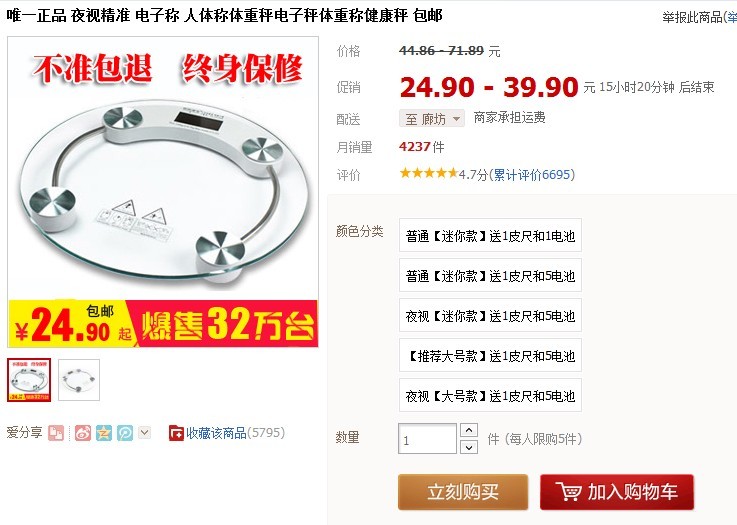737x525 pixels.
Task: Expand more share options arrow
Action: pyautogui.click(x=145, y=432)
